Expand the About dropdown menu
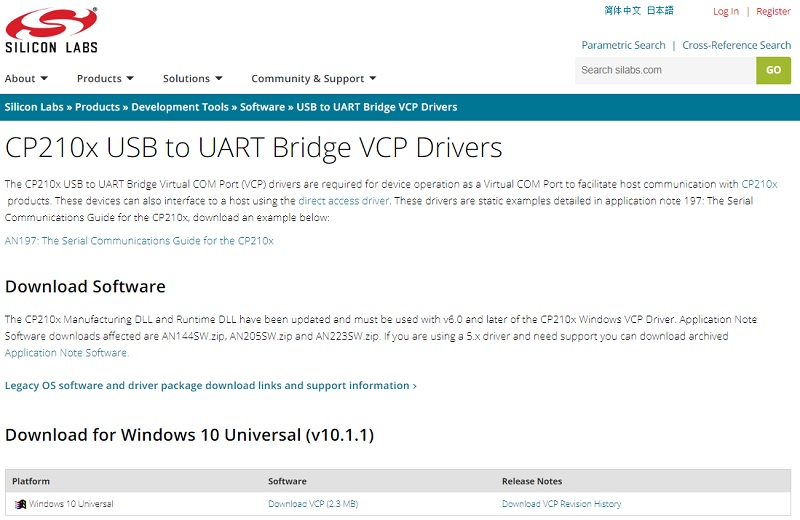This screenshot has width=800, height=520. pos(26,79)
